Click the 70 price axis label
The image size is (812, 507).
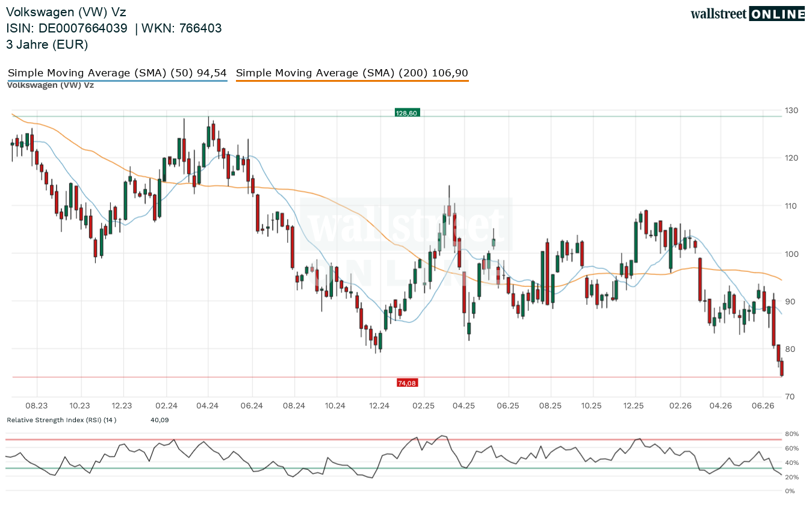coord(789,396)
